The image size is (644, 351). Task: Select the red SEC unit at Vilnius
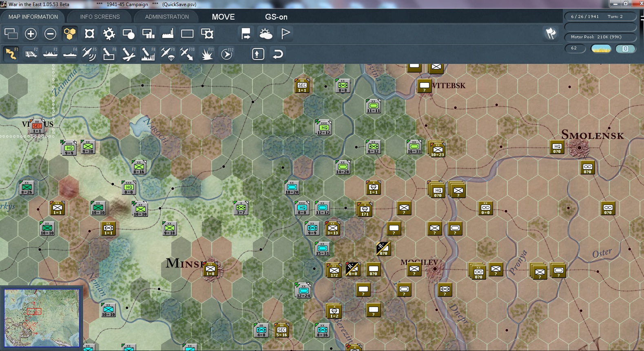[x=37, y=127]
